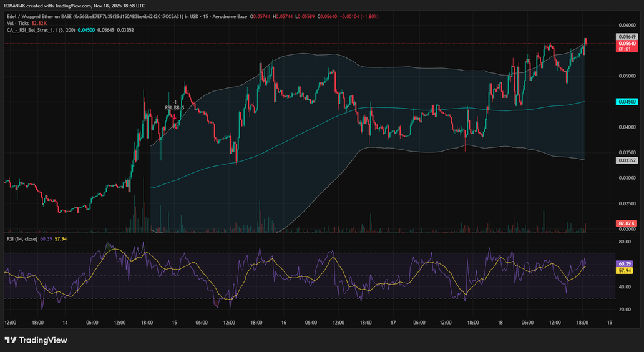
Task: Click the gray 0.05649 upper band tag
Action: [627, 37]
